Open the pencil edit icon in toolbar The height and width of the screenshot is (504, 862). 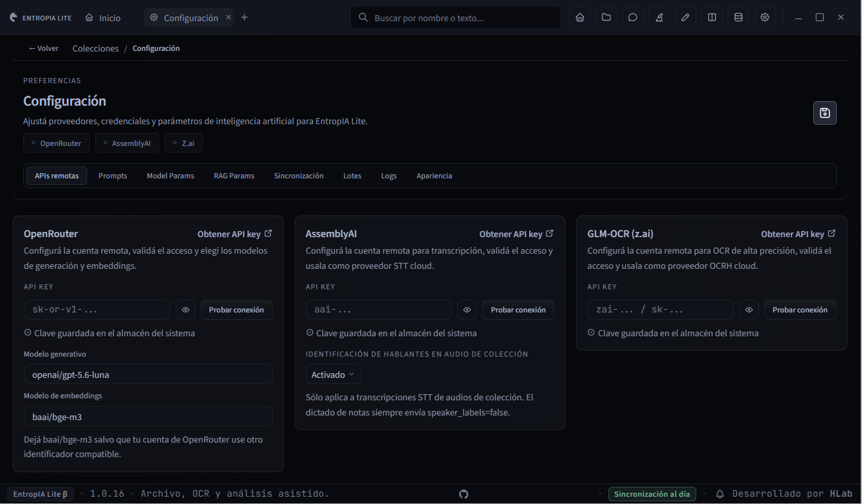pos(686,18)
